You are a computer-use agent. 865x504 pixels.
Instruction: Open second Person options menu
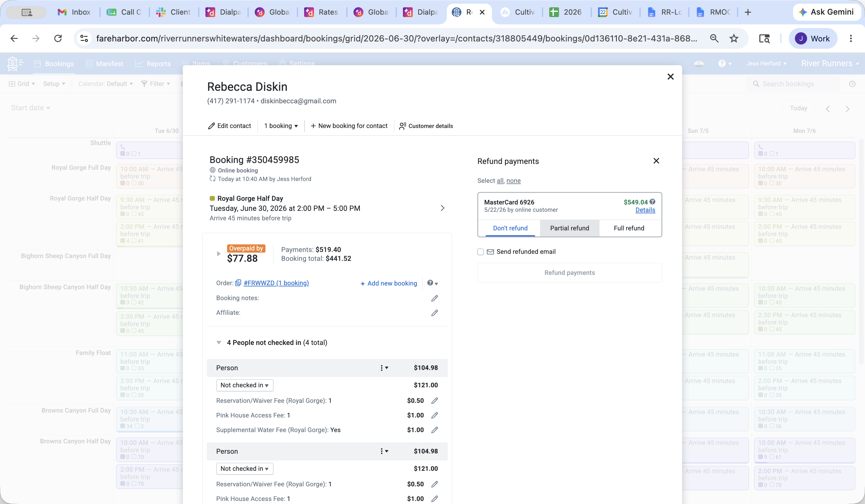click(x=384, y=451)
